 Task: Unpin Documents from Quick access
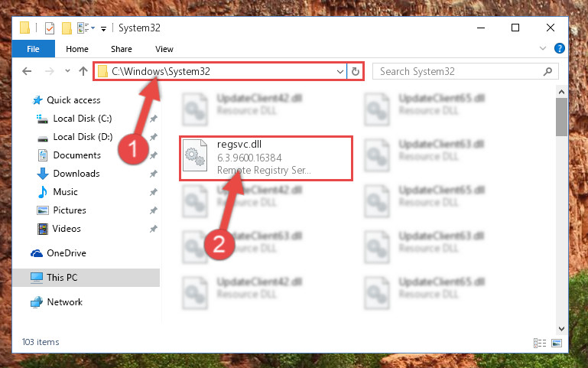pos(154,155)
